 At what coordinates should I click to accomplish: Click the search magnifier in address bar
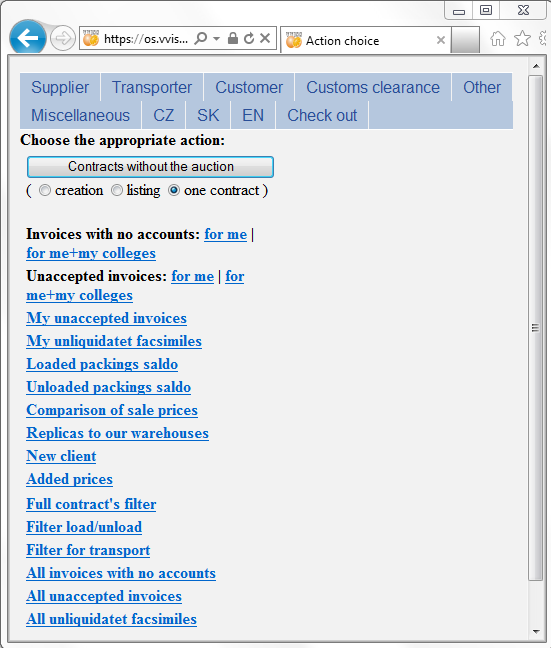click(201, 38)
